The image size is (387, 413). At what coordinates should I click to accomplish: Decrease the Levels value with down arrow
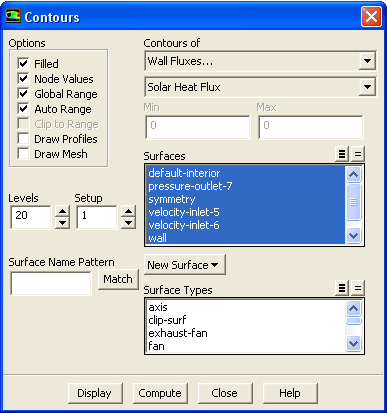(62, 223)
